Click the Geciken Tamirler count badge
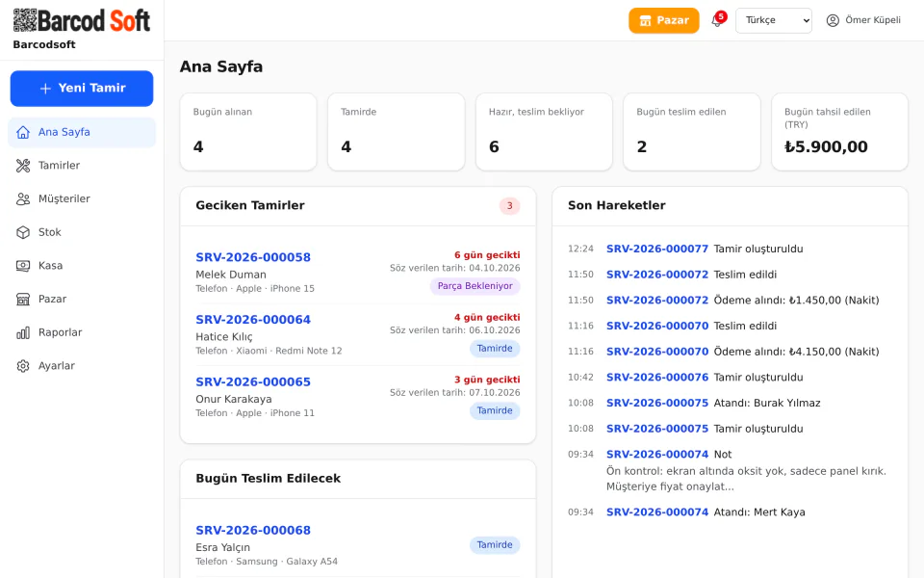924x578 pixels. 510,206
